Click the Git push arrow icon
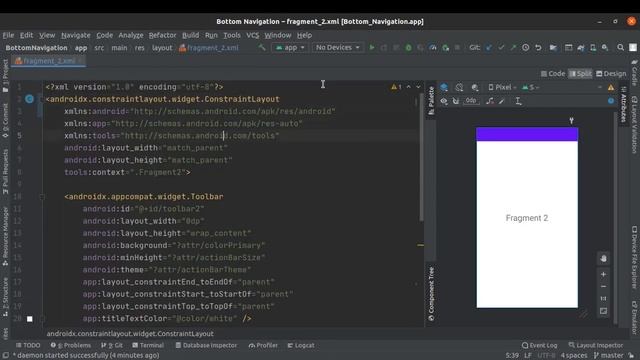 pyautogui.click(x=513, y=48)
